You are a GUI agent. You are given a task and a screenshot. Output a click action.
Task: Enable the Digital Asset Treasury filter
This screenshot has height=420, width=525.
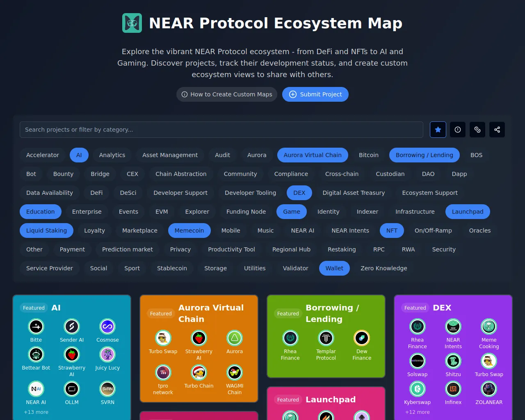(354, 193)
